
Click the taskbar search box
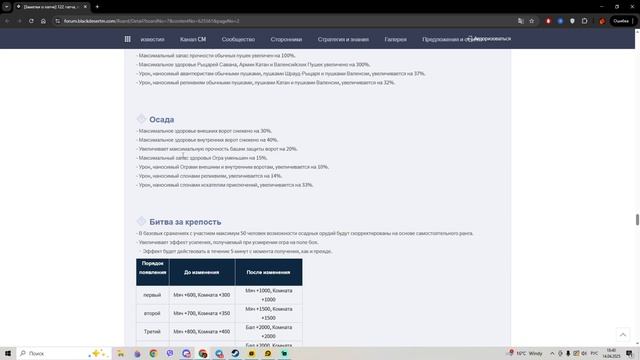coord(63,353)
